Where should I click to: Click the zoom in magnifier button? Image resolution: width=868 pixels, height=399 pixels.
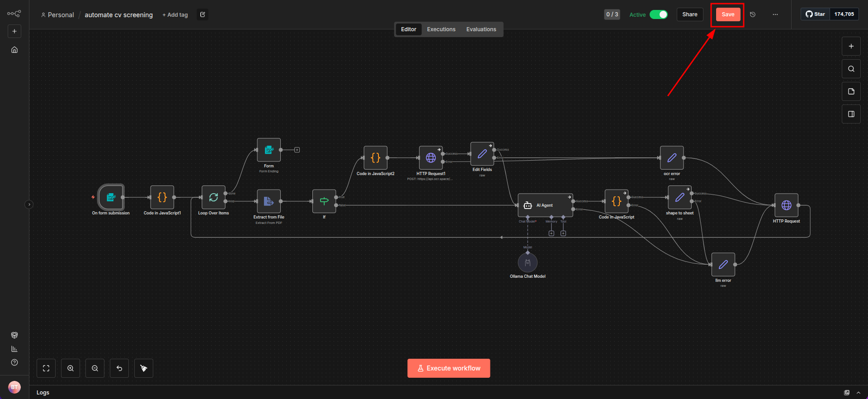pos(71,368)
